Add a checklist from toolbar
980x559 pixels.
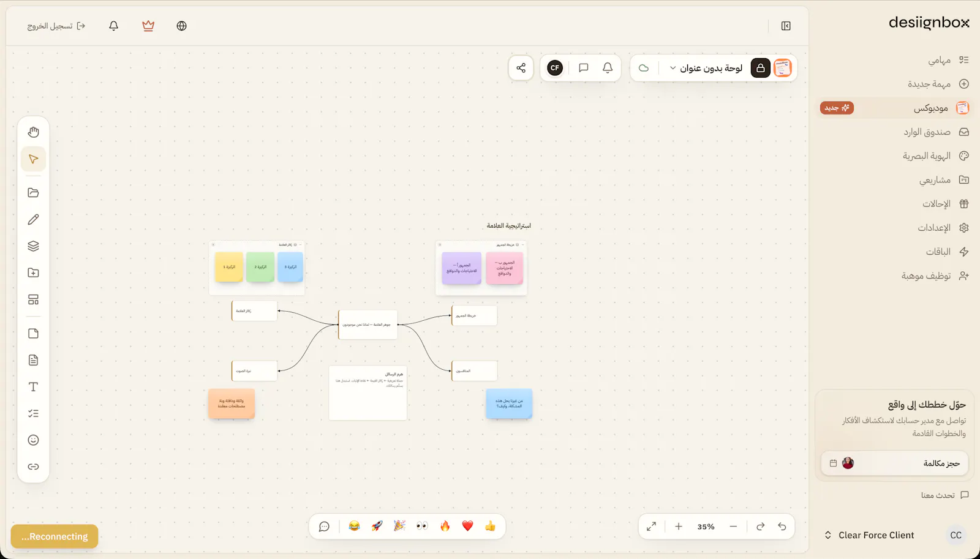[33, 413]
